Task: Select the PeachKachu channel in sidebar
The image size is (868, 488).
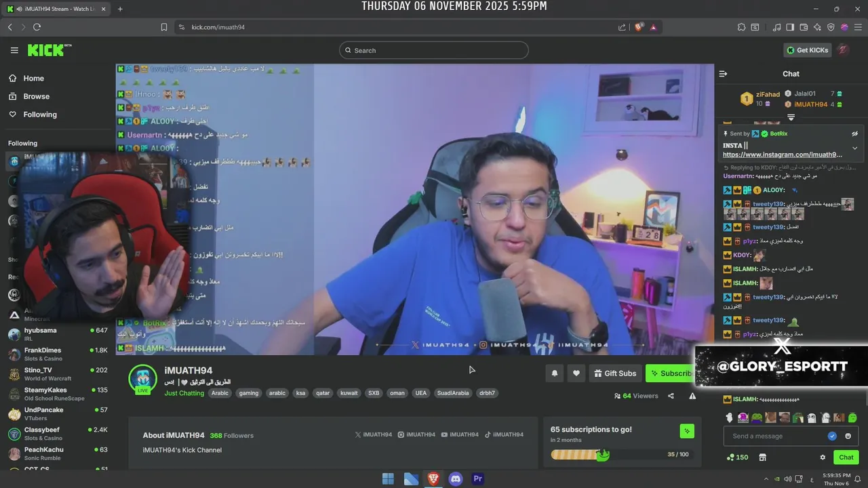Action: pyautogui.click(x=58, y=453)
